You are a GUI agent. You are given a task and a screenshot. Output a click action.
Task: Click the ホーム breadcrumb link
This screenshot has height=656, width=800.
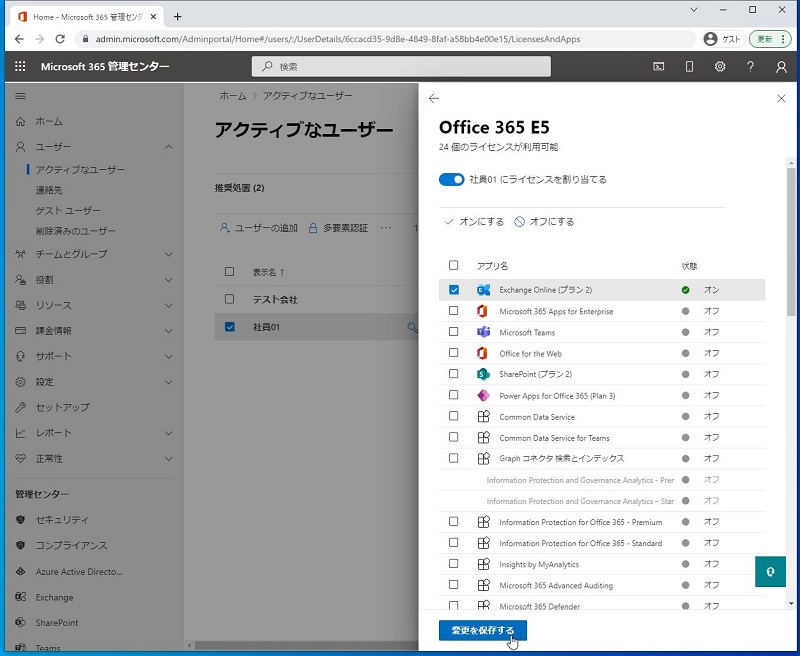coord(233,96)
